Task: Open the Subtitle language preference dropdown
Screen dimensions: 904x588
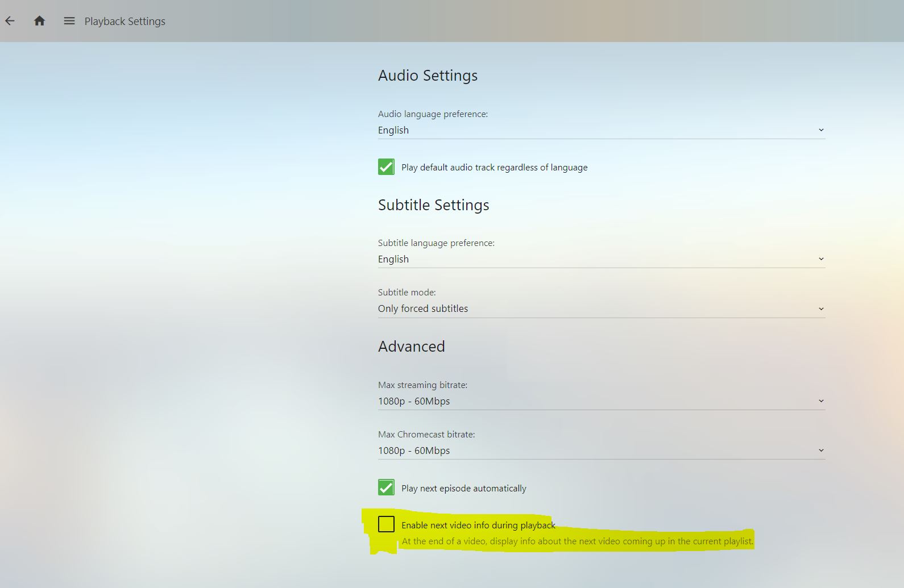Action: coord(602,259)
